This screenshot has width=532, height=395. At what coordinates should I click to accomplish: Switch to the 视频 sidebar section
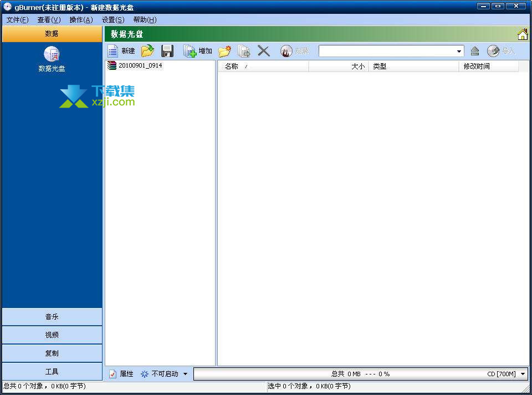tap(52, 335)
